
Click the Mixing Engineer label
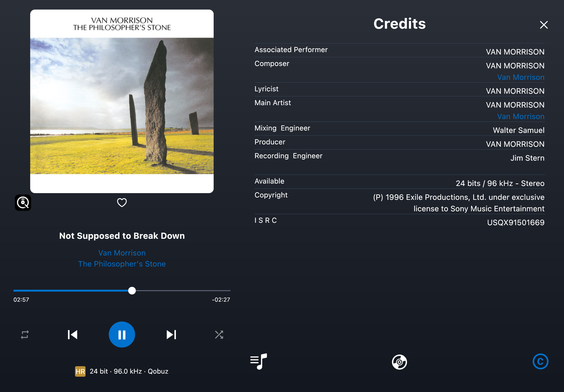click(x=282, y=128)
